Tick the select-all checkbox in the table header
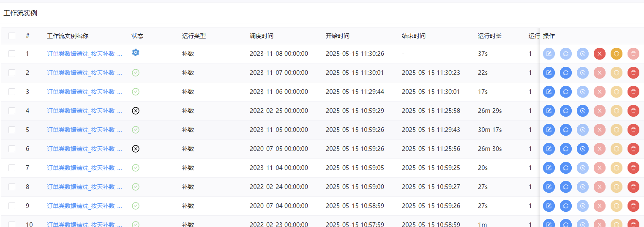Screen dimensions: 644x227 click(x=12, y=36)
